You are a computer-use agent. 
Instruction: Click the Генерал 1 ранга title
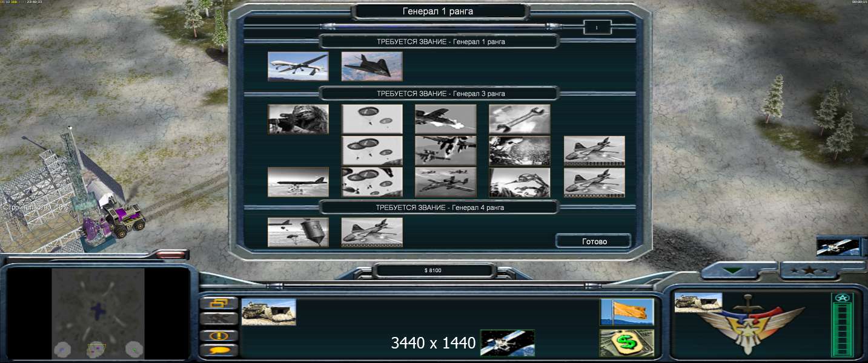click(439, 11)
